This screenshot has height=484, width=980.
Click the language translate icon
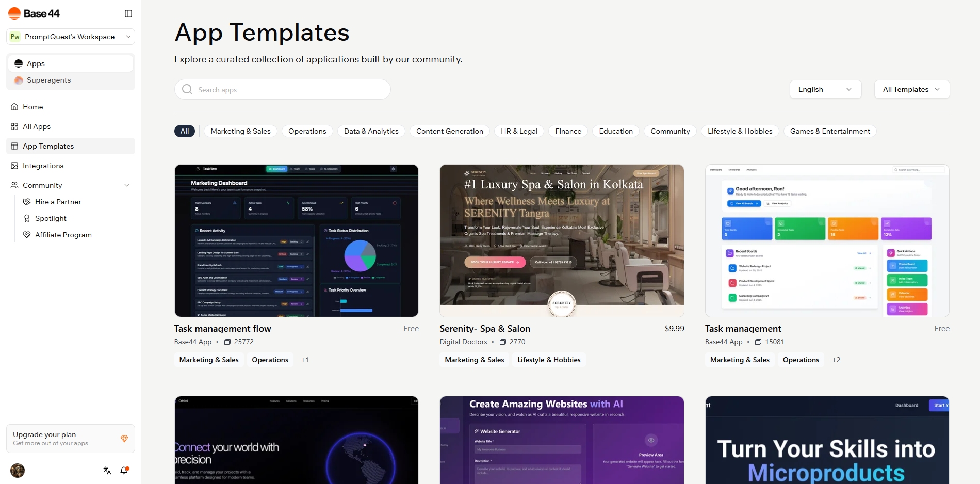point(107,471)
